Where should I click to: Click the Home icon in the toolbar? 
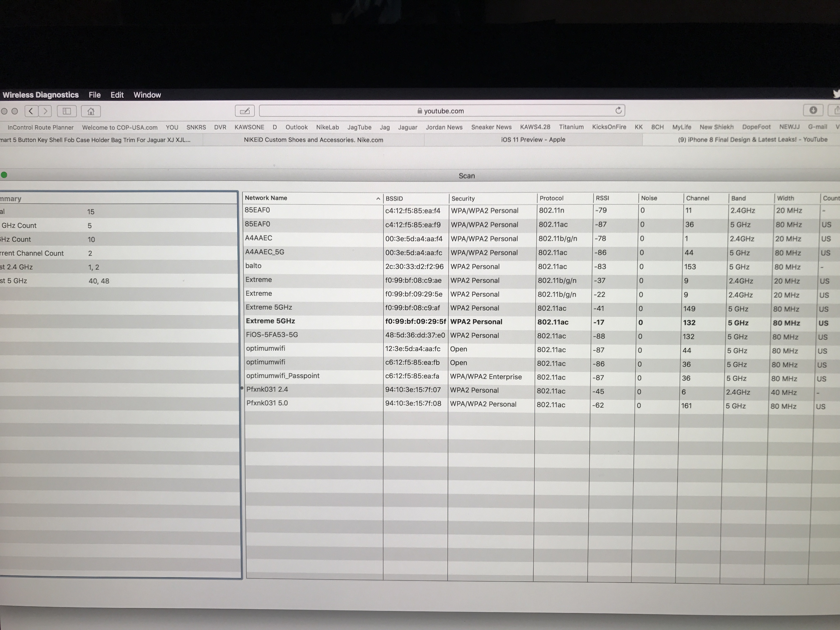(91, 111)
